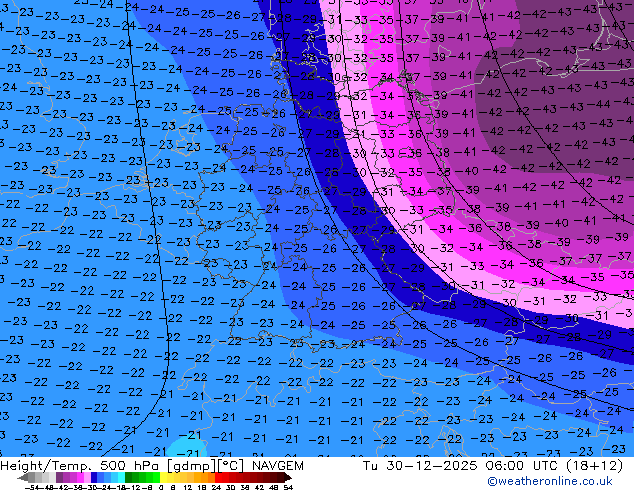Click the 'Tu 30-12-2025 06:00 UTC' timestamp
Viewport: 634px width, 490px height.
click(x=461, y=466)
